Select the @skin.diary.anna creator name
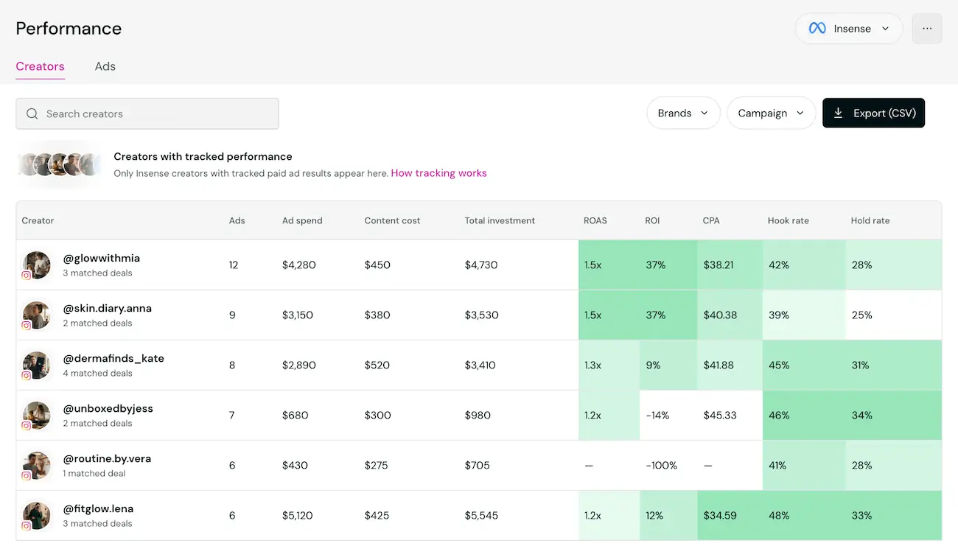The width and height of the screenshot is (958, 560). tap(107, 308)
